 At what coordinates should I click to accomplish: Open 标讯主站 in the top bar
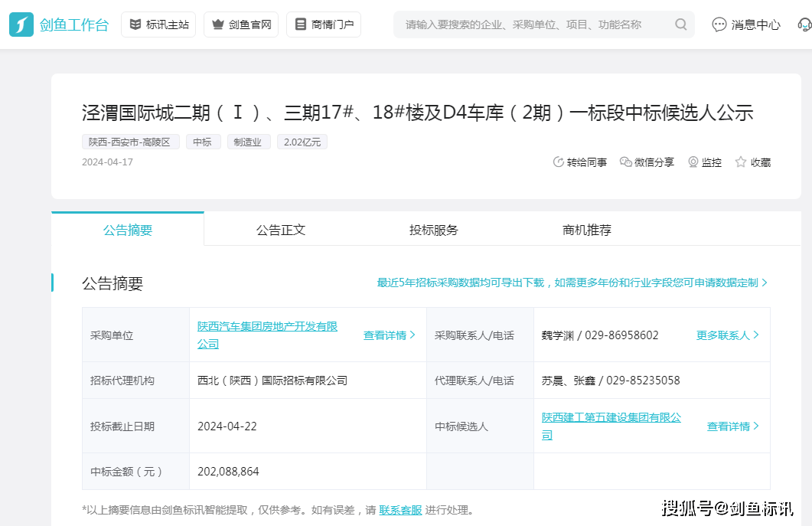click(x=158, y=25)
